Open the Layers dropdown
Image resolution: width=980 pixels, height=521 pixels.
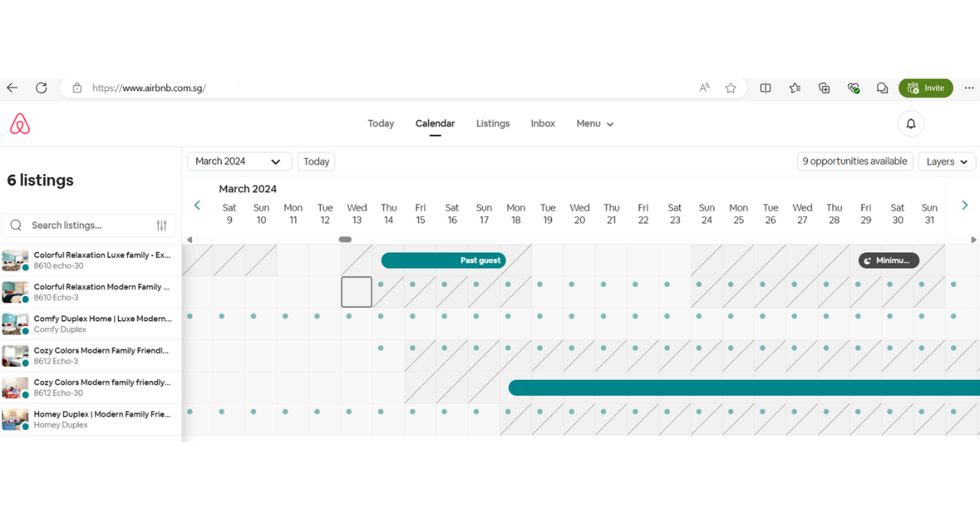(x=947, y=162)
